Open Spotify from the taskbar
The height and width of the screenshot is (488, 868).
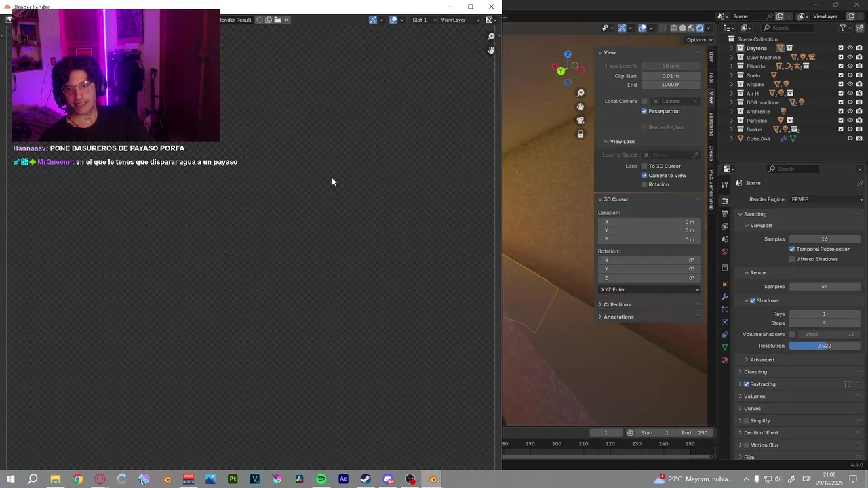click(321, 479)
